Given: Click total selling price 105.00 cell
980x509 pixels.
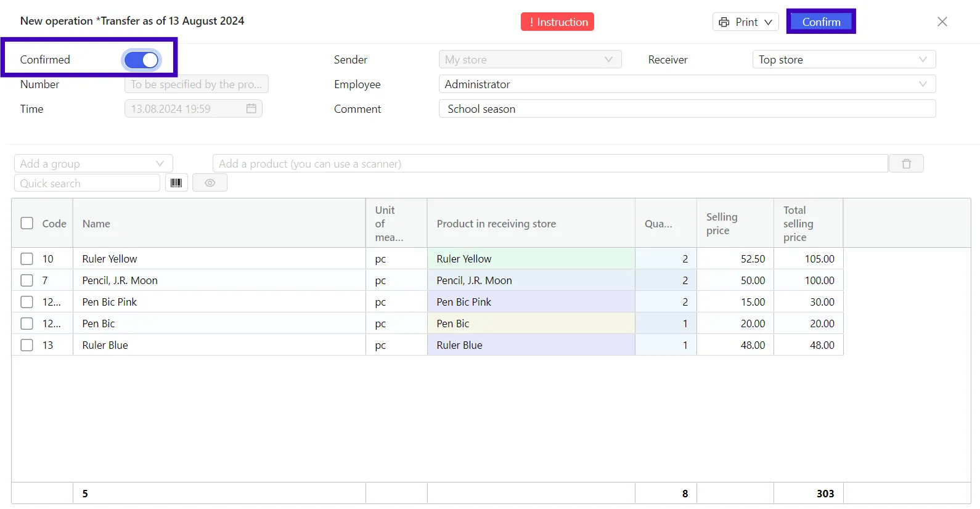Looking at the screenshot, I should [808, 259].
